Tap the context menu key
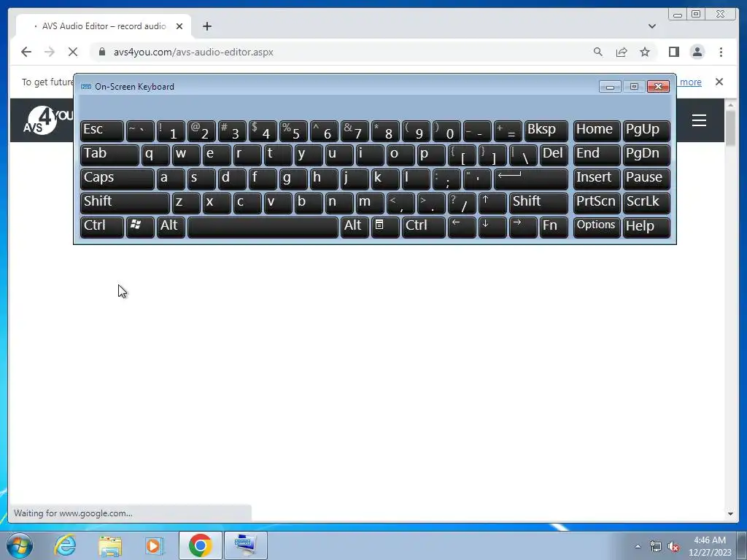This screenshot has width=747, height=560. coord(385,227)
